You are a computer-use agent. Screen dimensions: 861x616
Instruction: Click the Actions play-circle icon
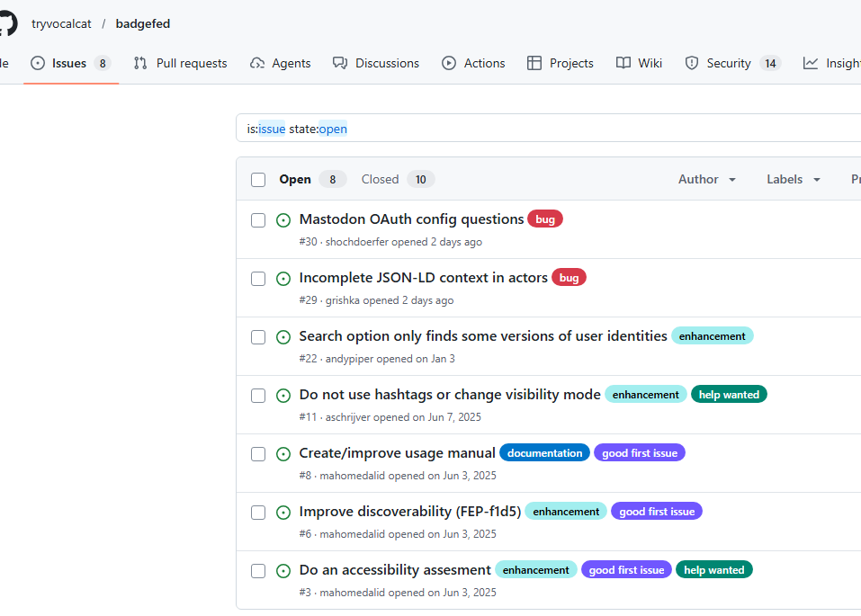449,63
